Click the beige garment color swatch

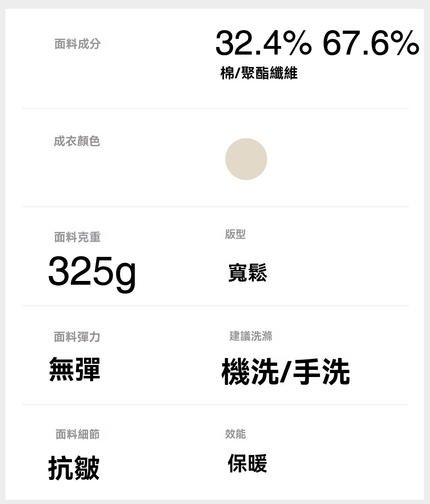246,159
